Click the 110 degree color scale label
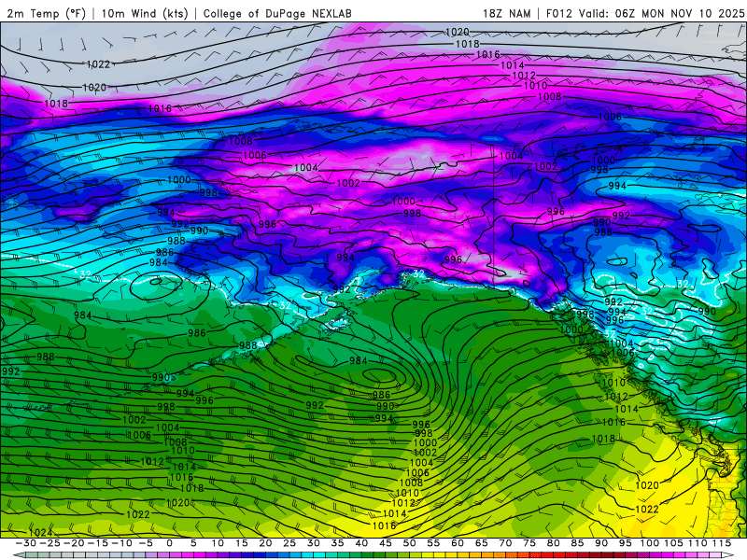The height and width of the screenshot is (560, 747). pos(697,543)
